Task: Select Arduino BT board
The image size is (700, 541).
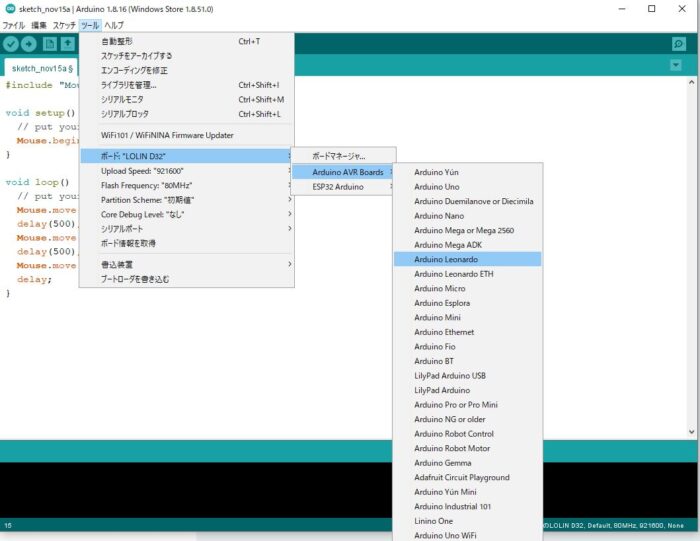Action: tap(467, 361)
